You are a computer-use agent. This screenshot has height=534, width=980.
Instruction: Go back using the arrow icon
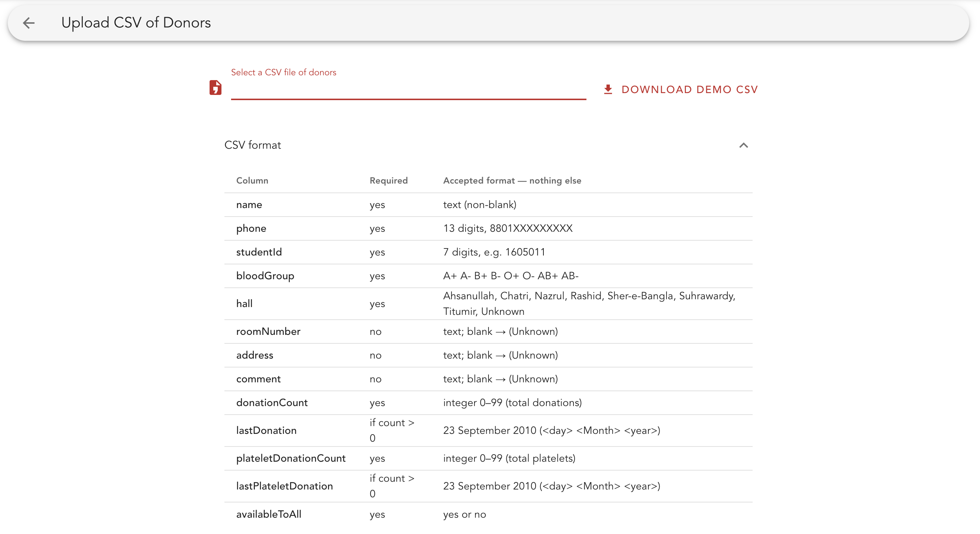29,23
